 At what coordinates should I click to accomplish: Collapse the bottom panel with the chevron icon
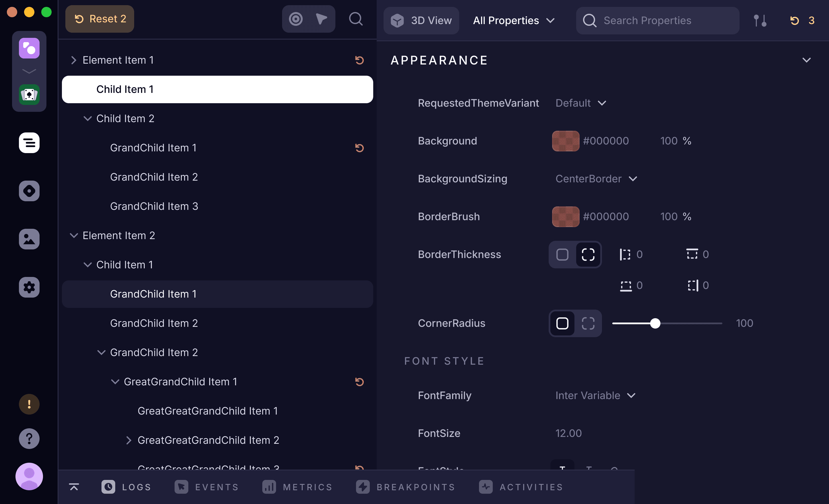[74, 487]
